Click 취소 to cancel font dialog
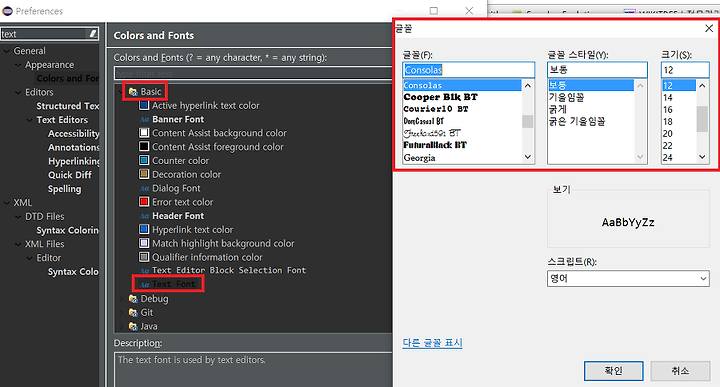The width and height of the screenshot is (720, 387). (x=680, y=371)
